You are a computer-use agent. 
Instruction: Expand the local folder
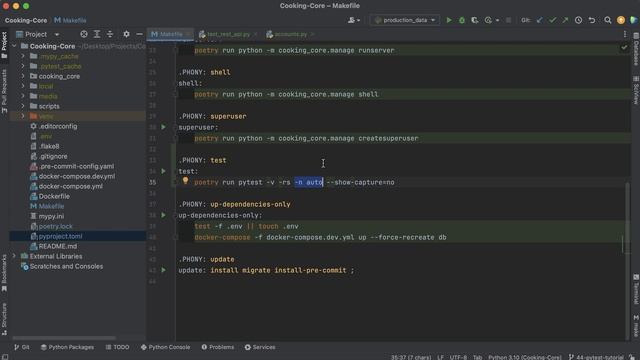point(23,86)
